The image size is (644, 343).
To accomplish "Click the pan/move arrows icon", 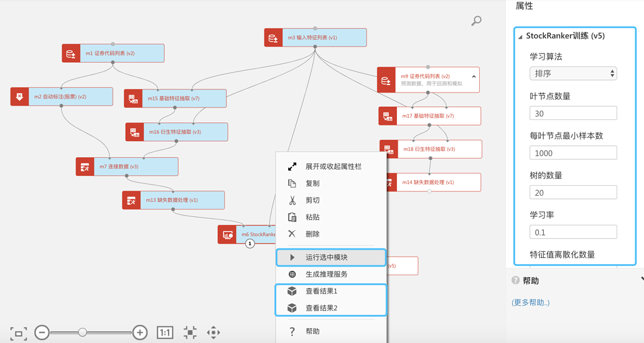I will click(213, 332).
